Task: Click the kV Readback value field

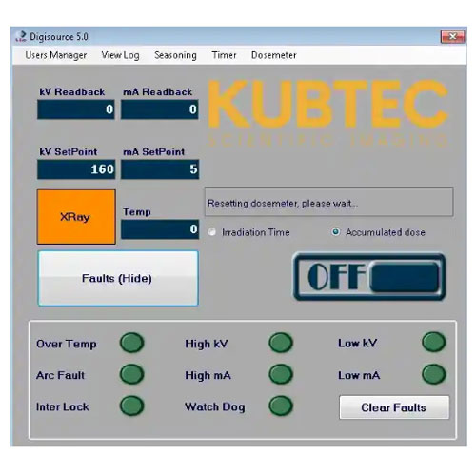Action: (76, 109)
